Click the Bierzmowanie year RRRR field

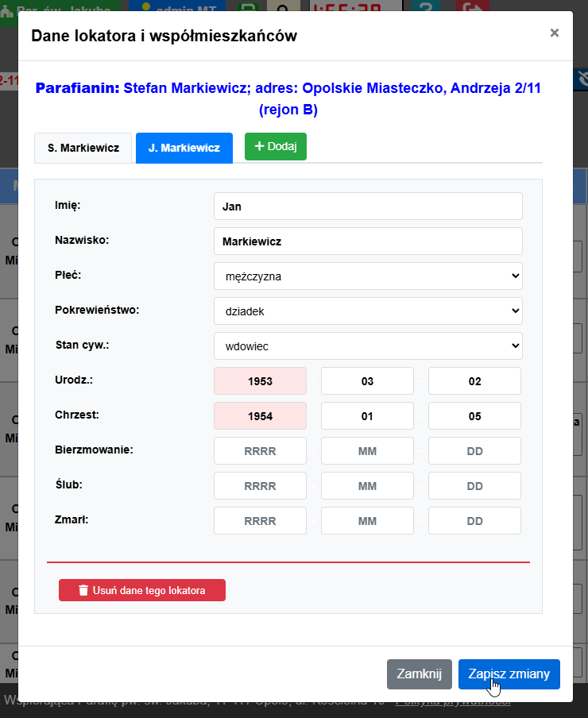coord(260,451)
